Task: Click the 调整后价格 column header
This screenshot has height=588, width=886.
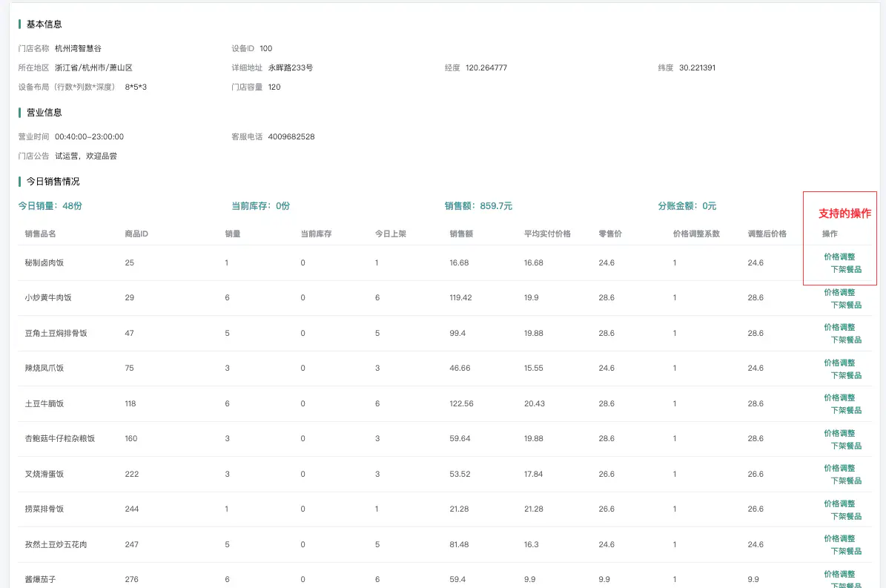Action: [767, 234]
